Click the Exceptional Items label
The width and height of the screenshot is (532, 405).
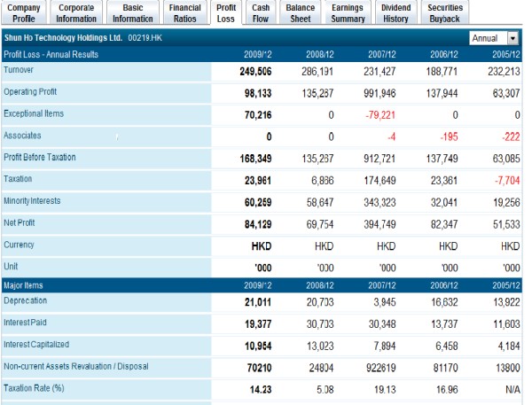pos(34,113)
